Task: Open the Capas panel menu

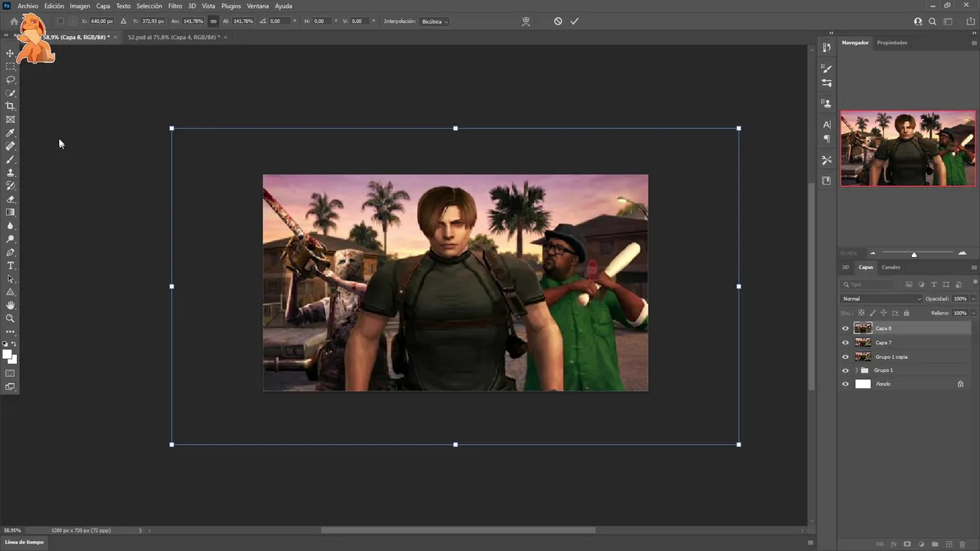Action: 974,268
